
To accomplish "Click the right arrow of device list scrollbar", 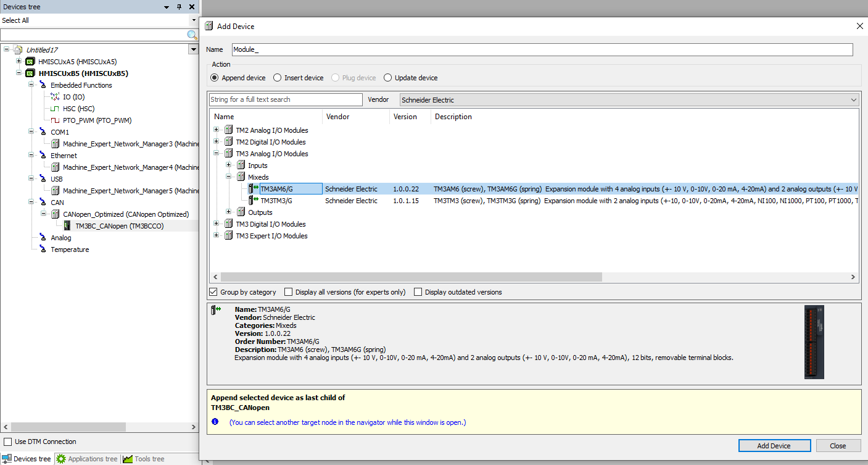I will pos(853,278).
